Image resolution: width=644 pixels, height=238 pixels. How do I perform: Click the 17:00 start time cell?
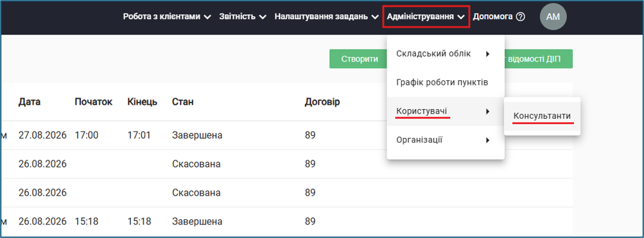click(87, 135)
